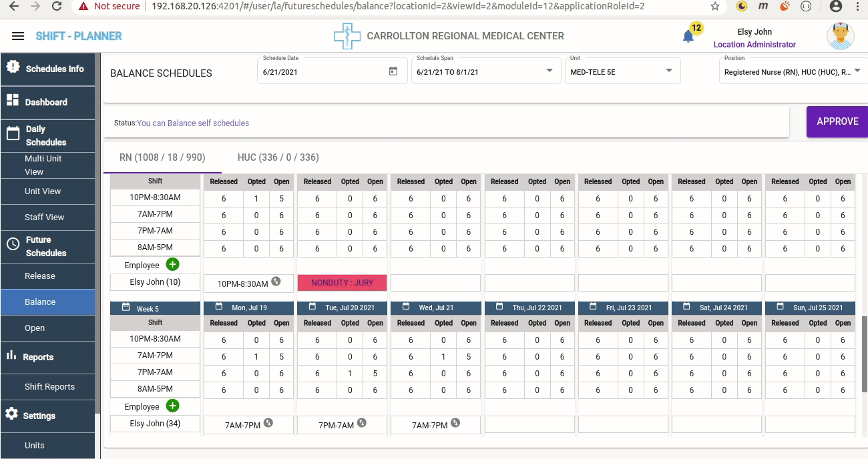868x465 pixels.
Task: Click the NONDUTY : JURY pink cell
Action: pos(342,283)
